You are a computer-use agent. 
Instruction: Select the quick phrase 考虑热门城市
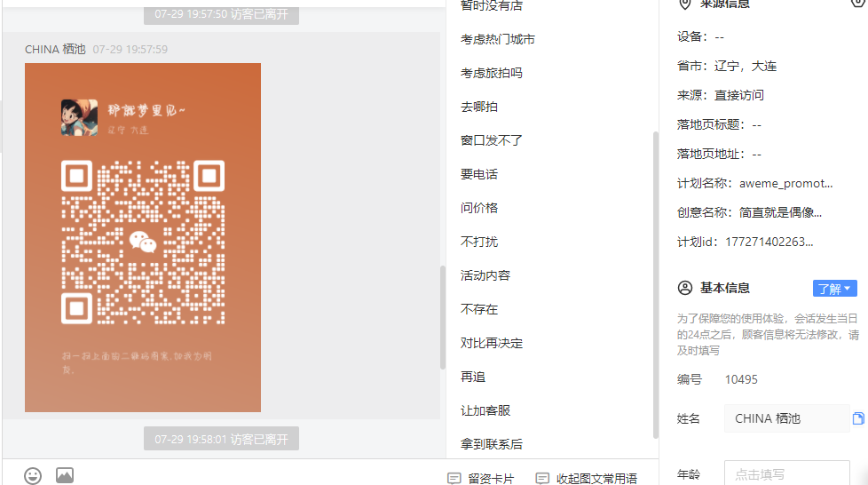[498, 39]
